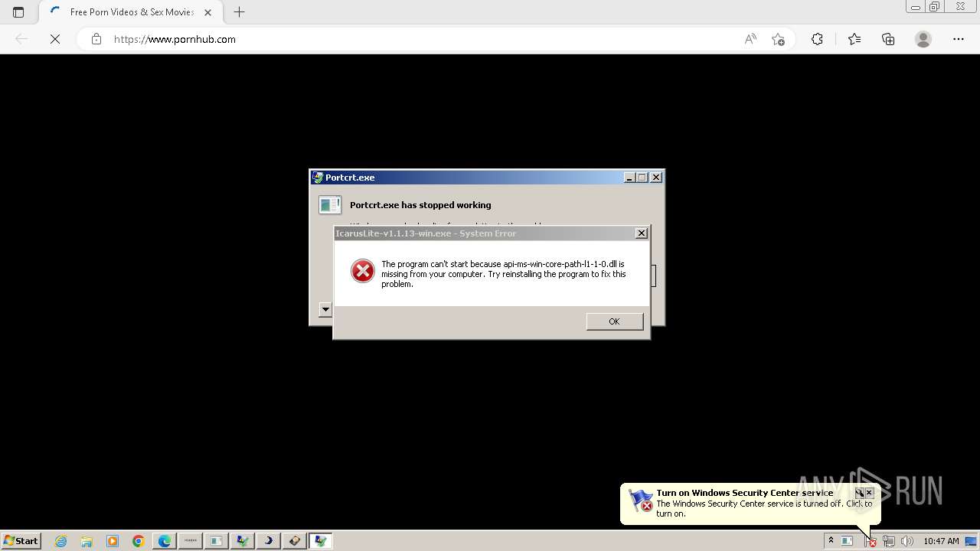Click the Portcrt.exe title bar program icon
980x551 pixels.
[x=318, y=178]
